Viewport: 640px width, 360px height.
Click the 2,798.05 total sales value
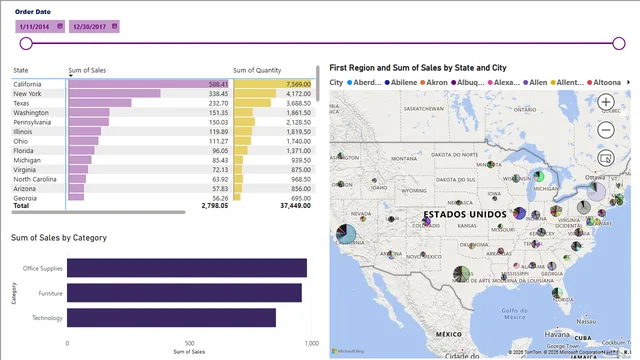coord(215,206)
